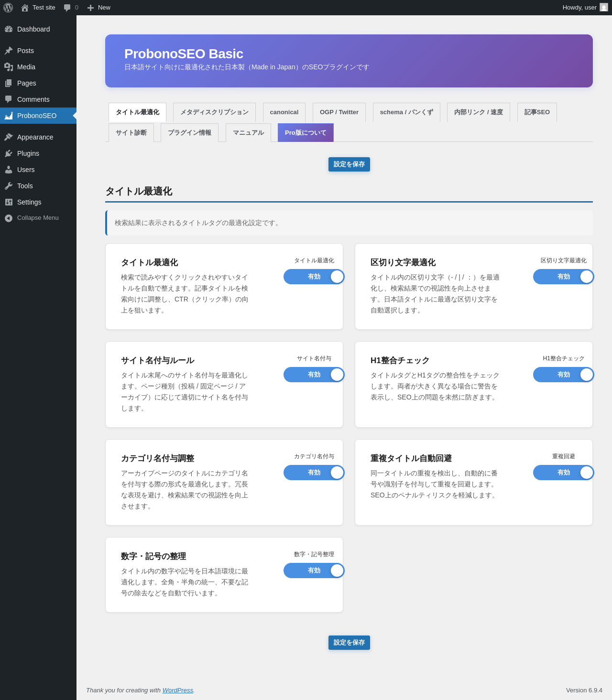Turn off the H1整合チェック switch

564,375
